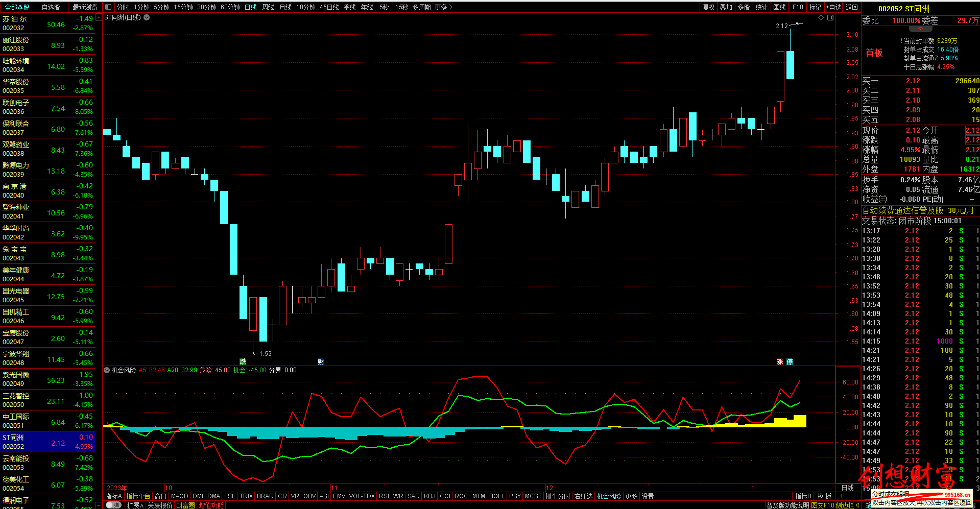The height and width of the screenshot is (509, 980).
Task: Click the 返回 back button
Action: point(851,7)
